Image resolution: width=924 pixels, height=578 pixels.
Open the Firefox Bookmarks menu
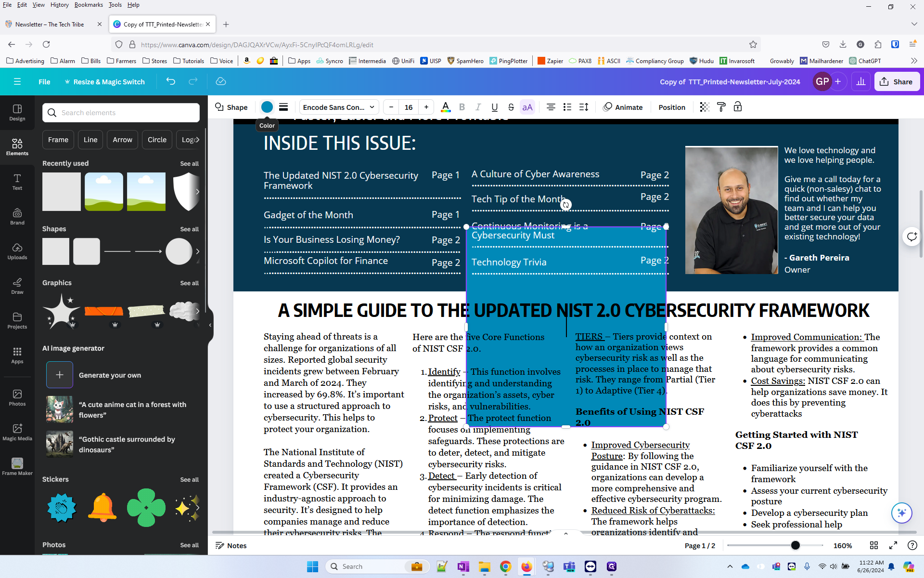coord(89,5)
